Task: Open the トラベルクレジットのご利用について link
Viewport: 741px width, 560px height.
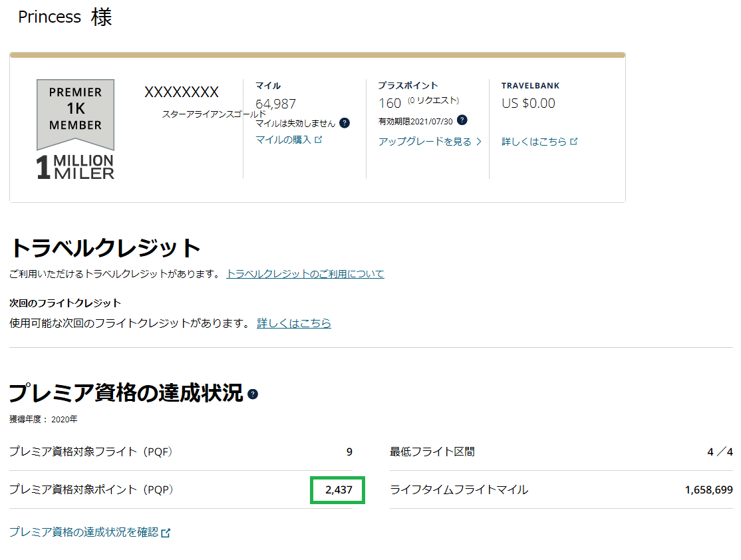Action: (305, 274)
